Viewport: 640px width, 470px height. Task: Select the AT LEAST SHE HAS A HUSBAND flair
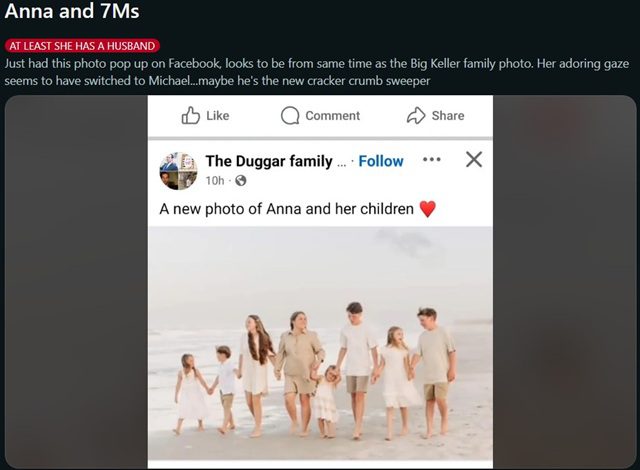82,45
